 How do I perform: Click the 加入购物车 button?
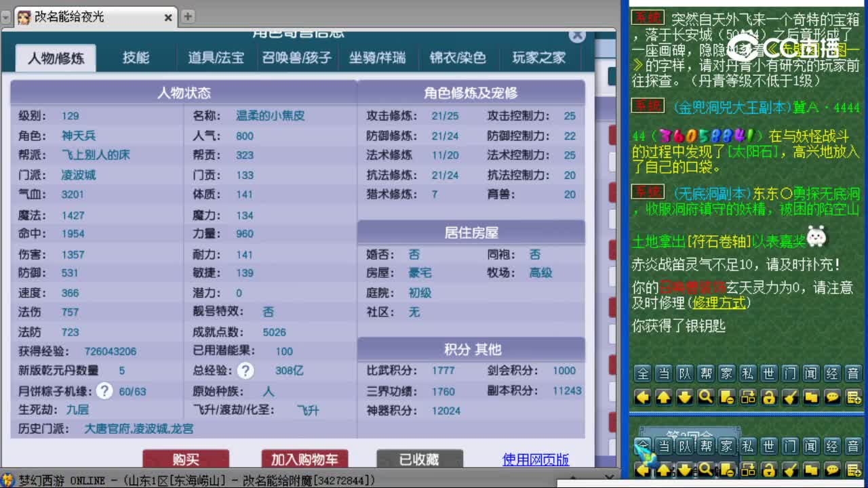304,460
